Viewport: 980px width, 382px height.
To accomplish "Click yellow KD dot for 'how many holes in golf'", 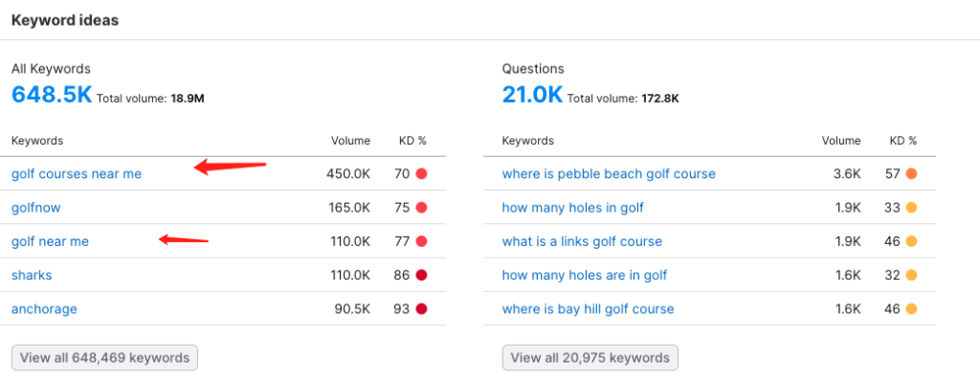I will tap(911, 208).
